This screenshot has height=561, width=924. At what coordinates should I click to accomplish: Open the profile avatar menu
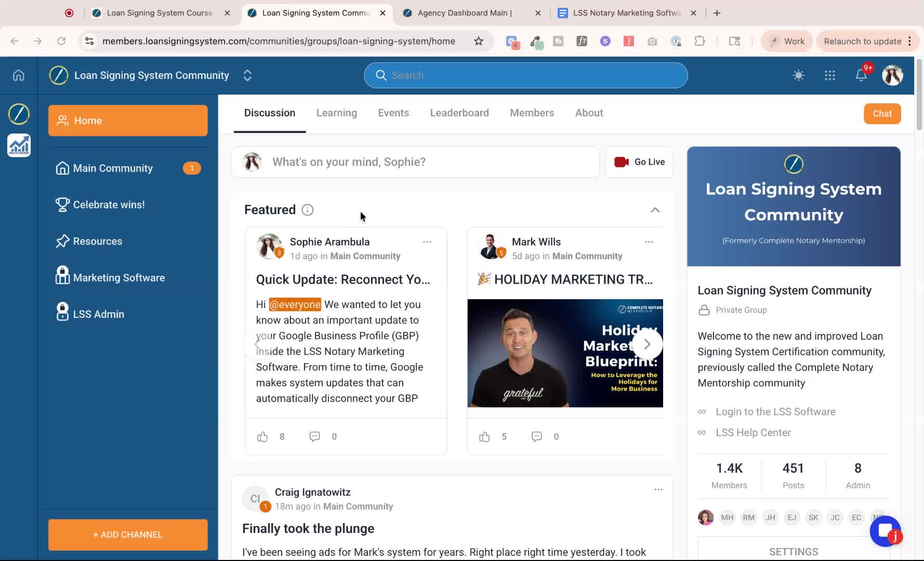click(892, 75)
